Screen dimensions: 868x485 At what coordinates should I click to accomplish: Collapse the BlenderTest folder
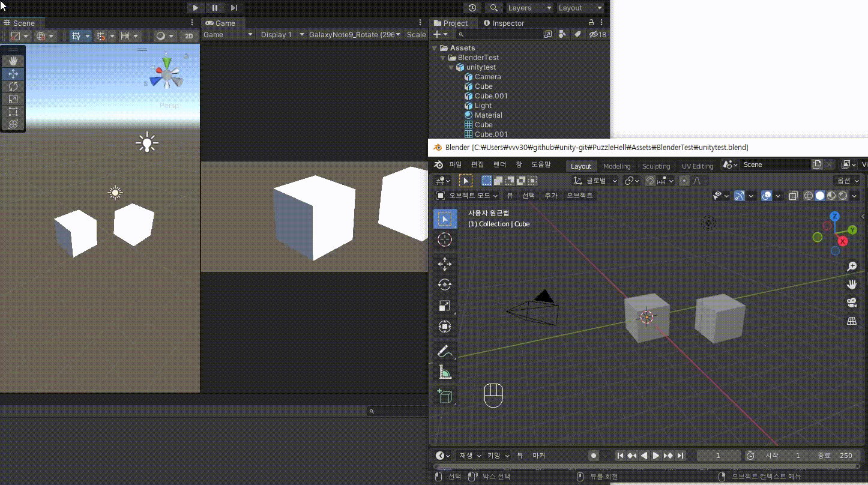443,58
